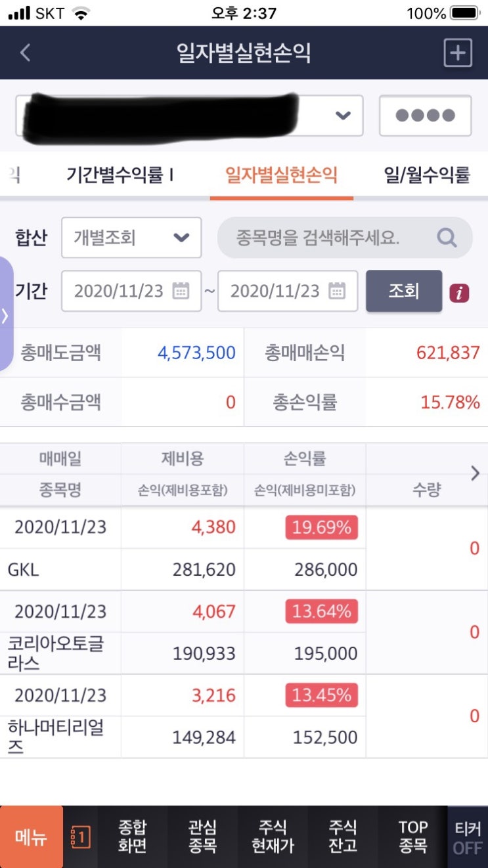Switch to 기간별수익률 I tab
The image size is (488, 868).
(x=120, y=175)
